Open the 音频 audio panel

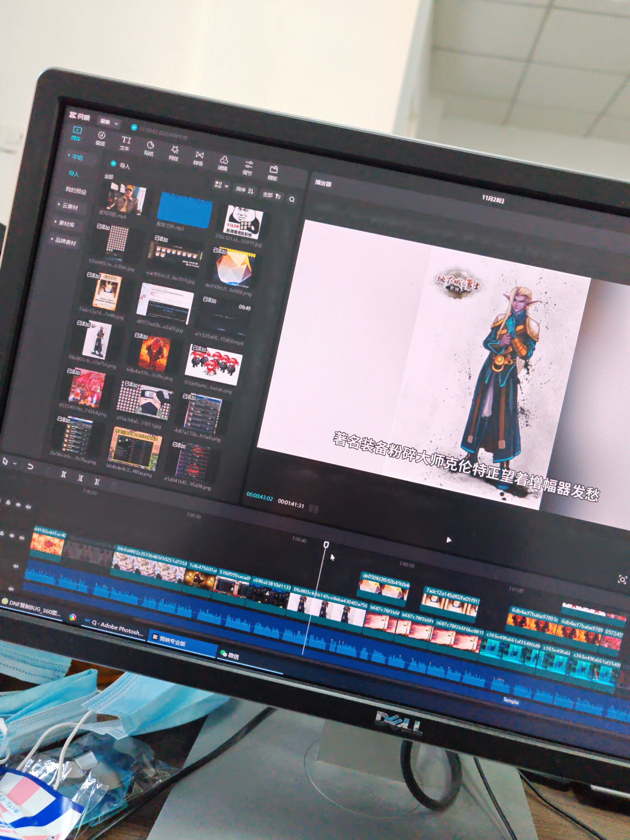(101, 139)
